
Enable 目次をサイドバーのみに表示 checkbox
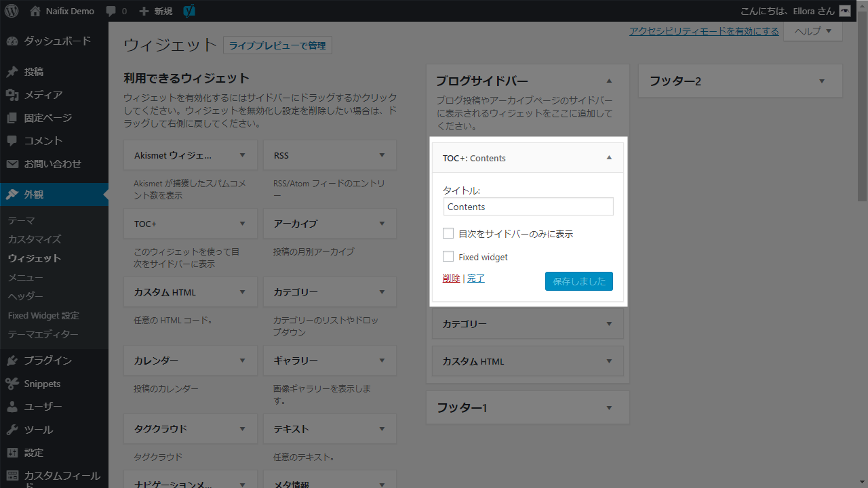(448, 233)
